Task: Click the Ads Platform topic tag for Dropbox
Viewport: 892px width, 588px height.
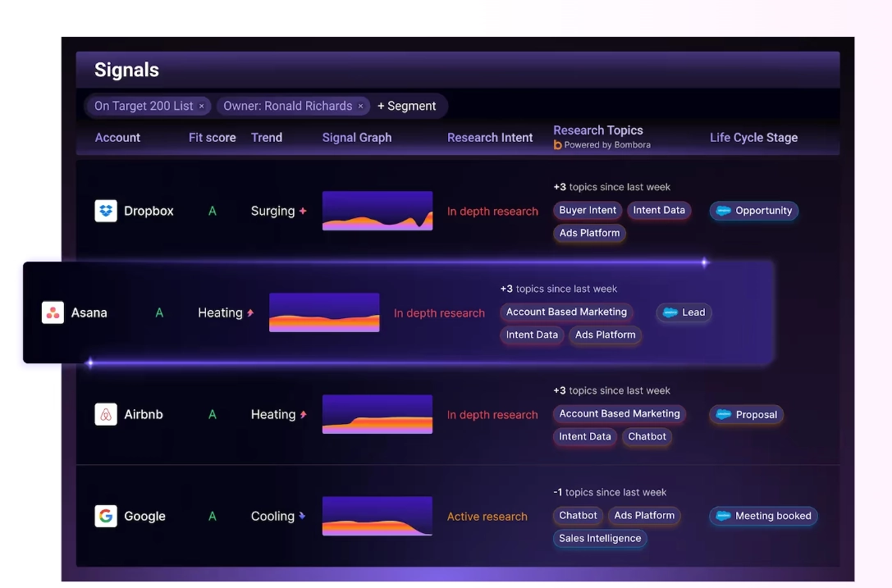Action: click(589, 233)
